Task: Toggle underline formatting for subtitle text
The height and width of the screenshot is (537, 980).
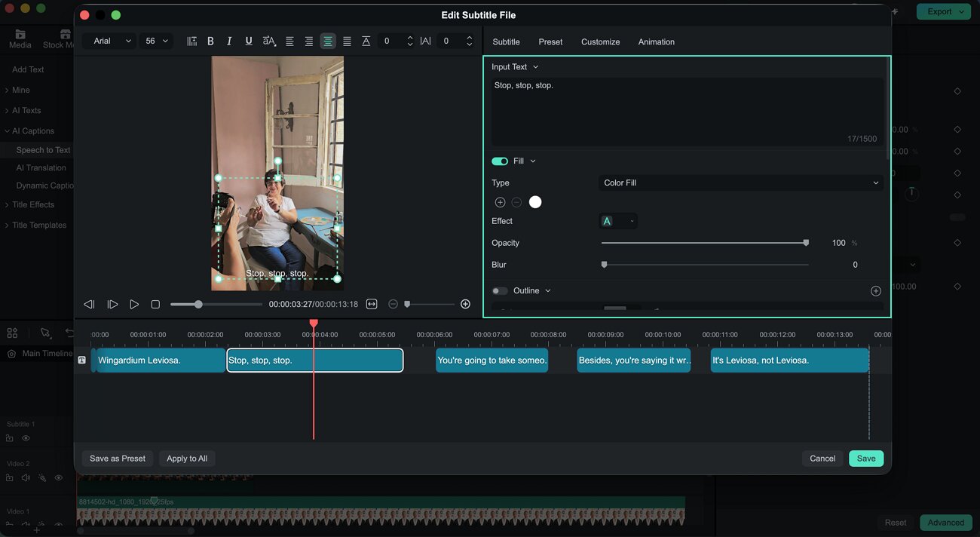Action: coord(249,41)
